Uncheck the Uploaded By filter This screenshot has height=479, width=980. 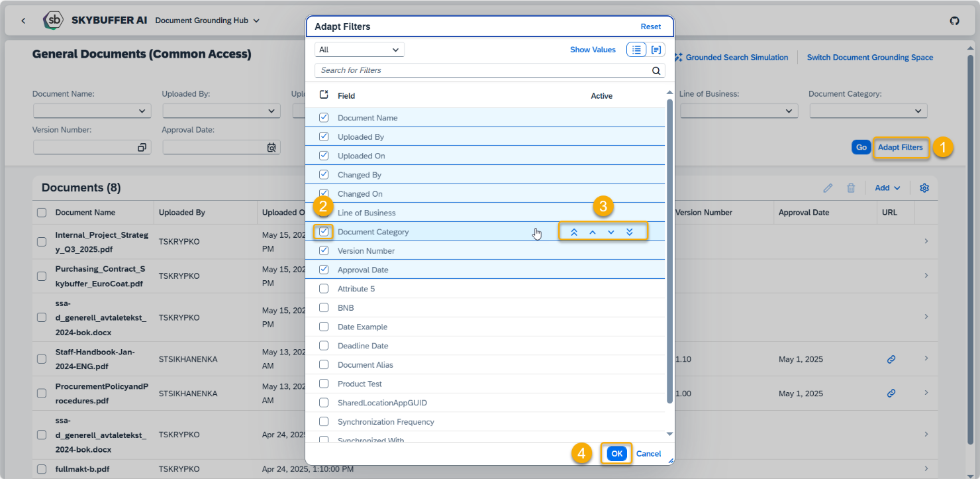point(324,136)
